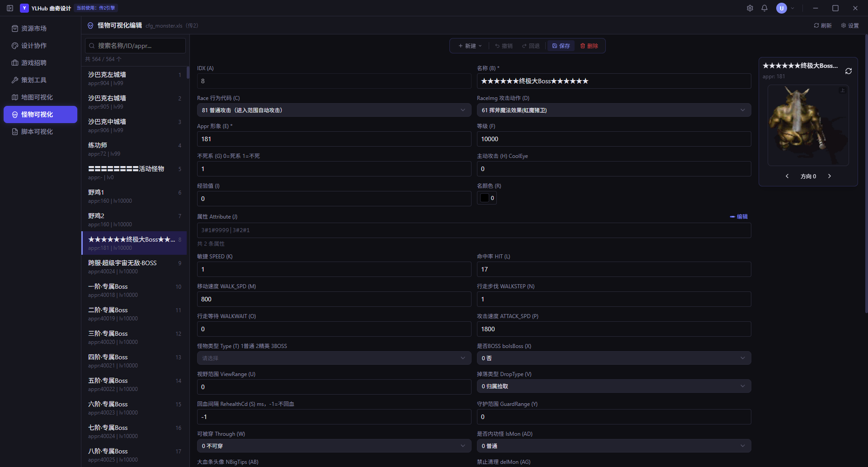This screenshot has width=868, height=467.
Task: Click previous direction arrow in preview
Action: 787,176
